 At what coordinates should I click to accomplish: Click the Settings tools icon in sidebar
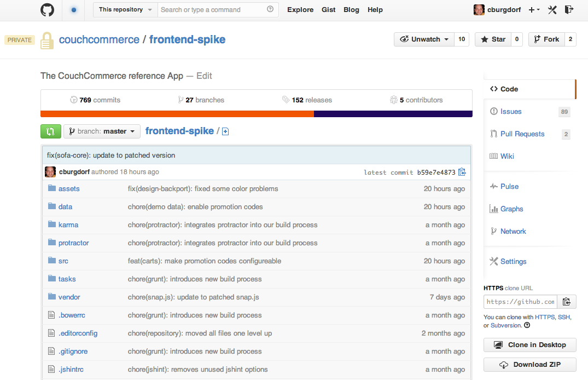(x=494, y=261)
